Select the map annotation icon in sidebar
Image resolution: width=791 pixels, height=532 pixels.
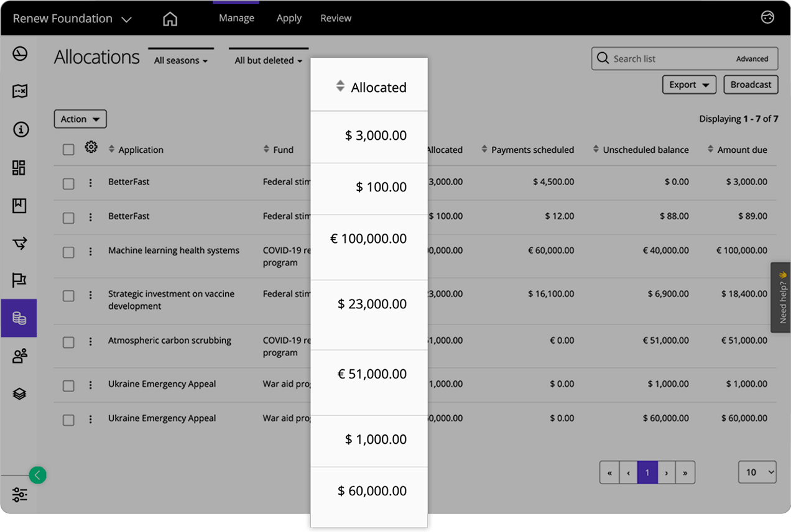click(x=19, y=91)
